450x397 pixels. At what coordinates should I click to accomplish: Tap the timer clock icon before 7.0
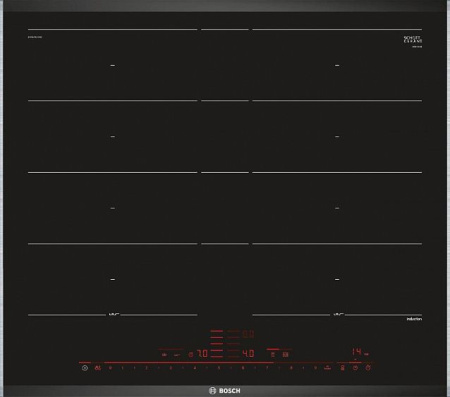(191, 355)
